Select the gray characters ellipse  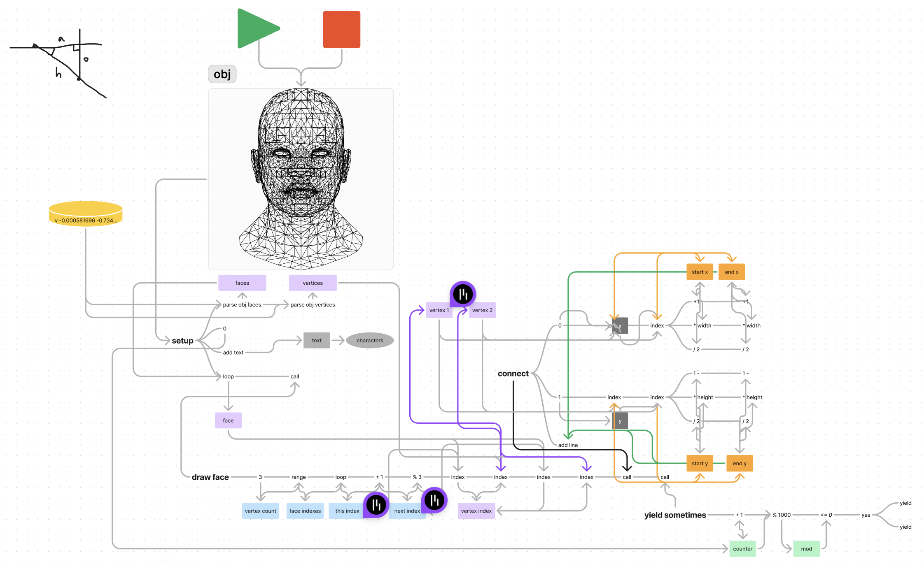[370, 340]
